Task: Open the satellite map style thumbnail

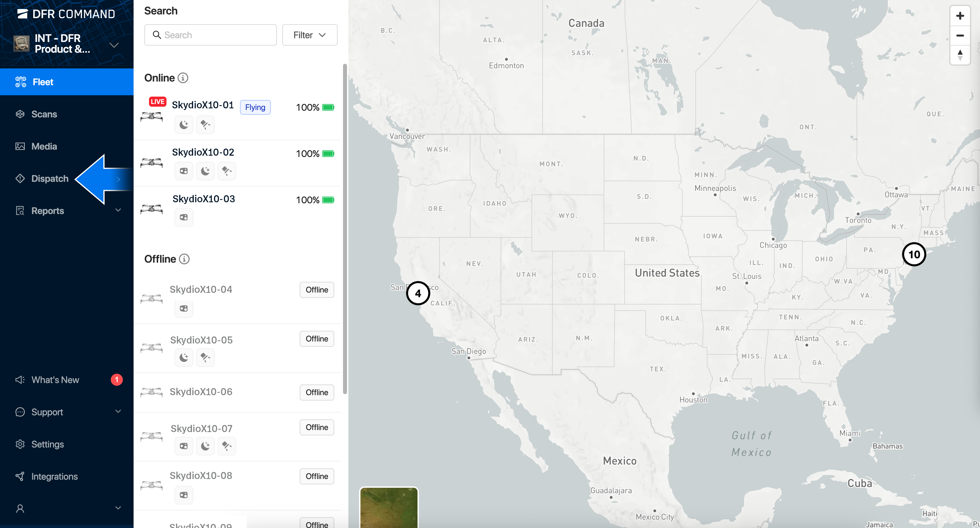Action: [x=389, y=508]
